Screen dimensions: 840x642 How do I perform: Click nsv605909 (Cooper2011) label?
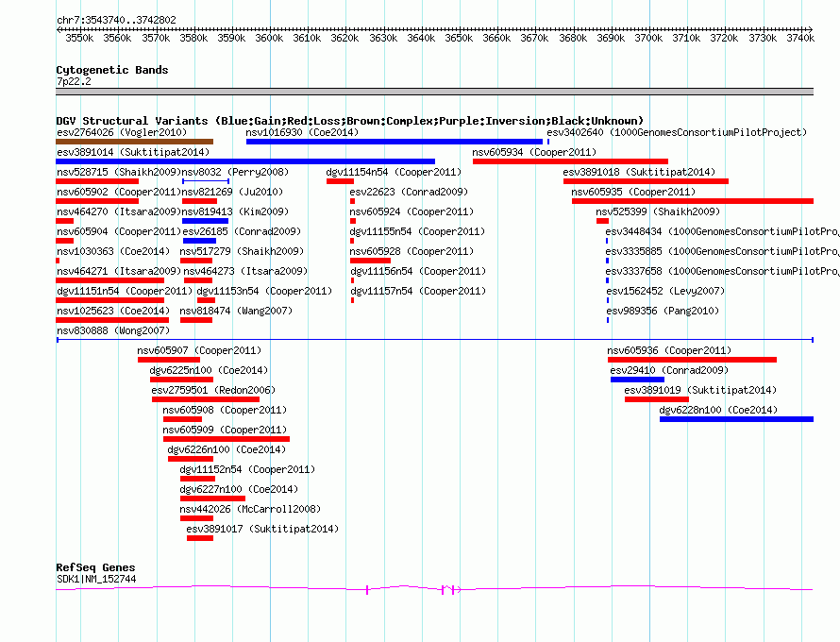coord(225,430)
